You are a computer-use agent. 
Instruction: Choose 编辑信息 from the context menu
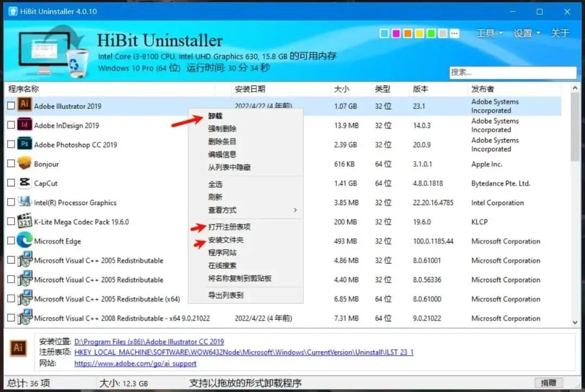point(222,154)
